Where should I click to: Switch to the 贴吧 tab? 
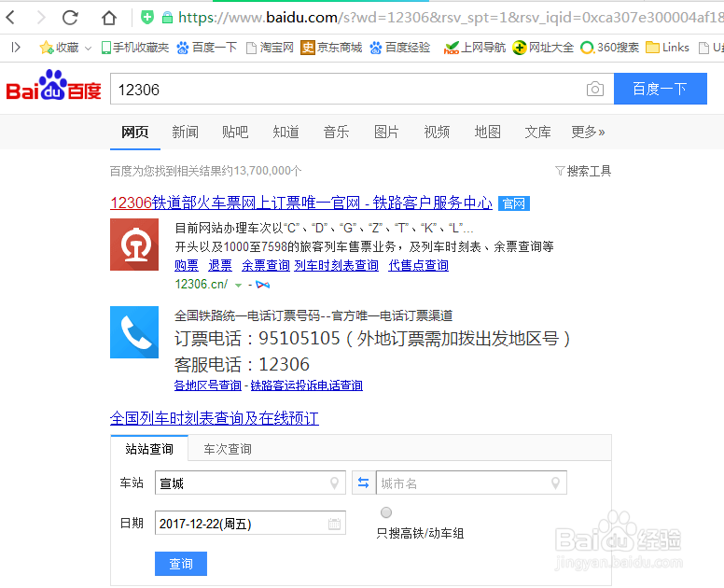(235, 133)
